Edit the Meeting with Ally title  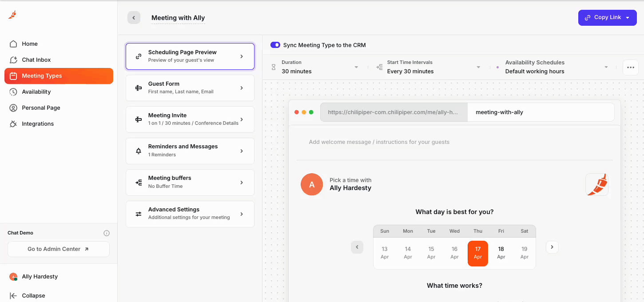point(178,18)
